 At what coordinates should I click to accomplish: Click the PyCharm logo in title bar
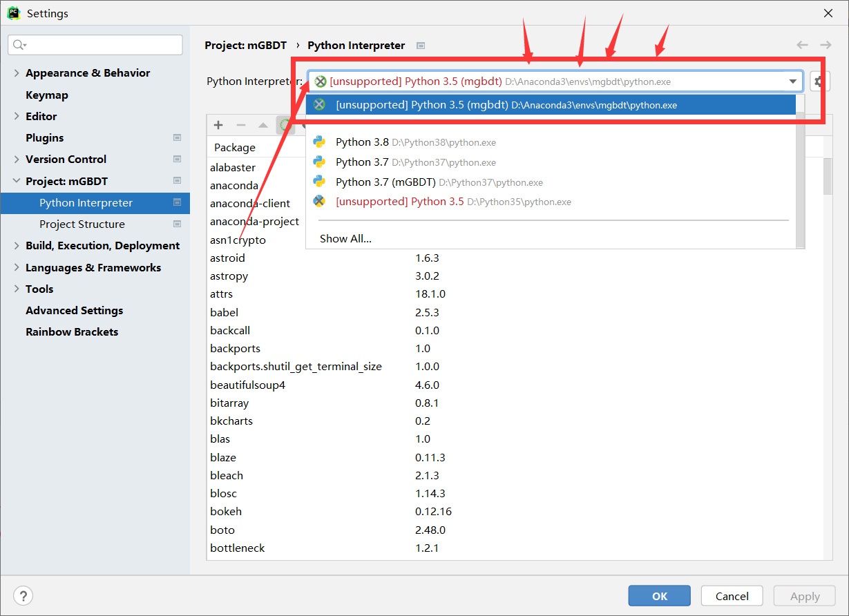click(x=14, y=13)
